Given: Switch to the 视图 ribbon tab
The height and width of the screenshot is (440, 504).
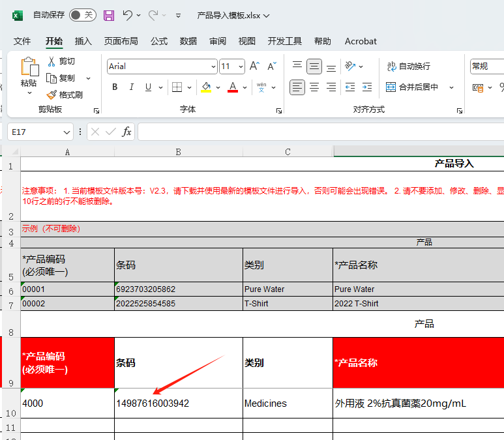Looking at the screenshot, I should coord(247,41).
